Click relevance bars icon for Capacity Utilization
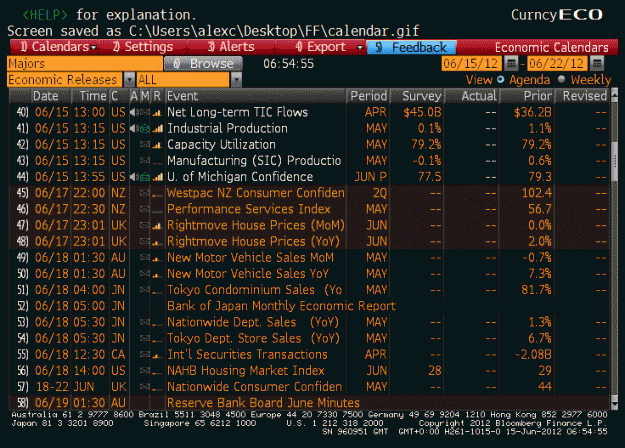Image resolution: width=625 pixels, height=448 pixels. click(x=157, y=145)
